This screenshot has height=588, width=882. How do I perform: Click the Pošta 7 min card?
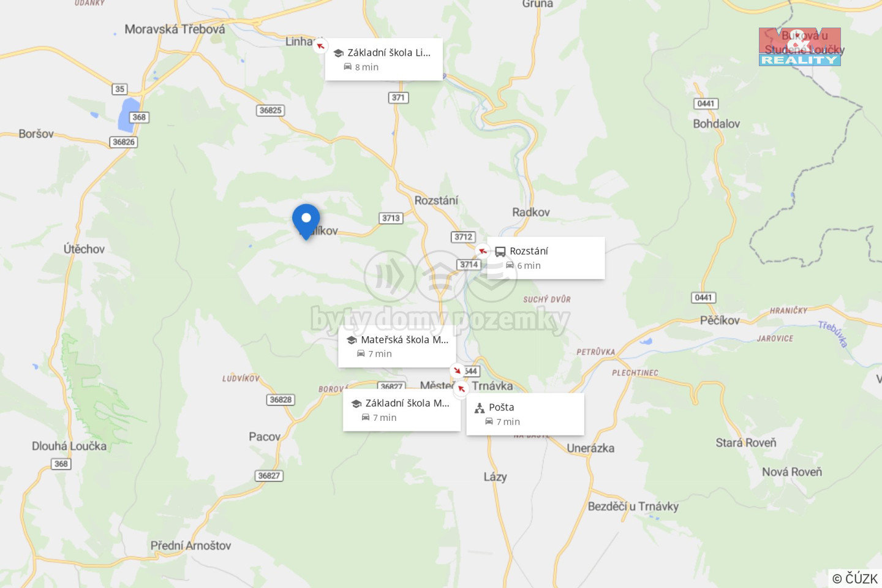coord(526,414)
